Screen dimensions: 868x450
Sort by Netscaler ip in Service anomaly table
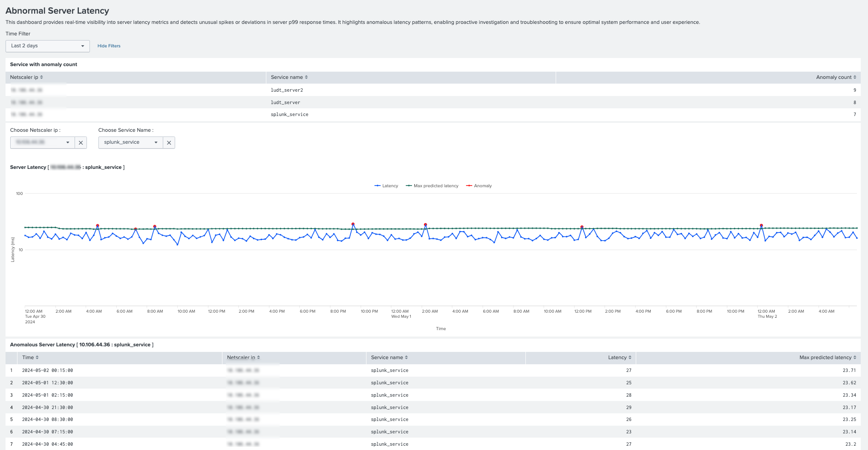[x=26, y=77]
